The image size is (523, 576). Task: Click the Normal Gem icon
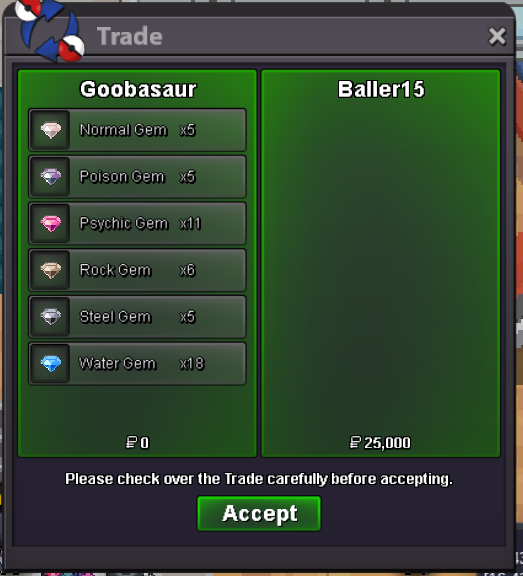tap(51, 130)
